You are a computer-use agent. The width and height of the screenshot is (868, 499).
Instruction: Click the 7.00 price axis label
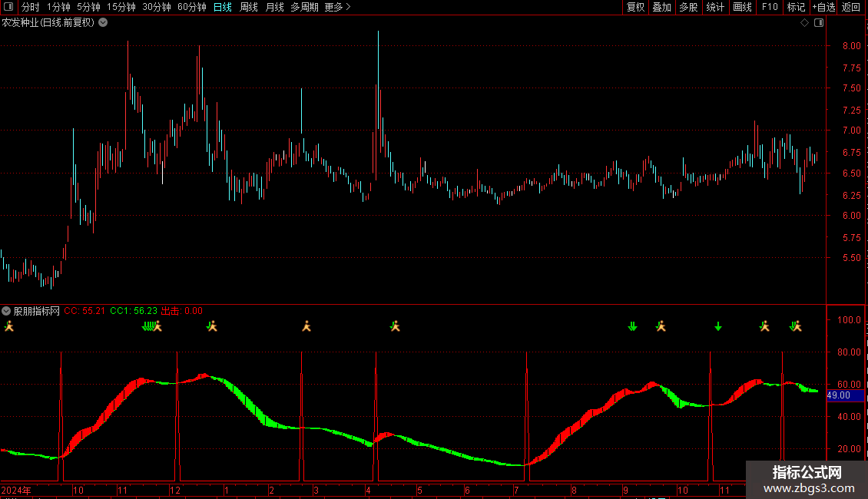pyautogui.click(x=851, y=131)
